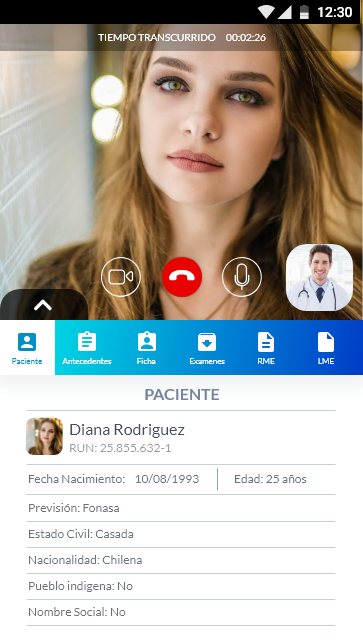Tap Diana Rodriguez's patient avatar
363x640 pixels.
pyautogui.click(x=45, y=436)
